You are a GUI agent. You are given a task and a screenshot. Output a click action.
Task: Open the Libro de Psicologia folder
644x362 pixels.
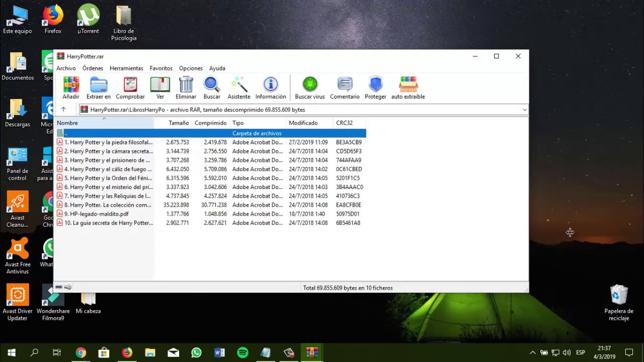click(124, 24)
